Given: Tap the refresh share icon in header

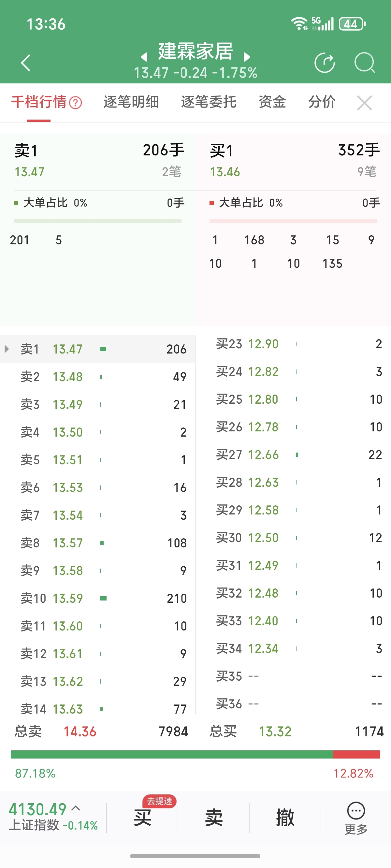Looking at the screenshot, I should 324,63.
